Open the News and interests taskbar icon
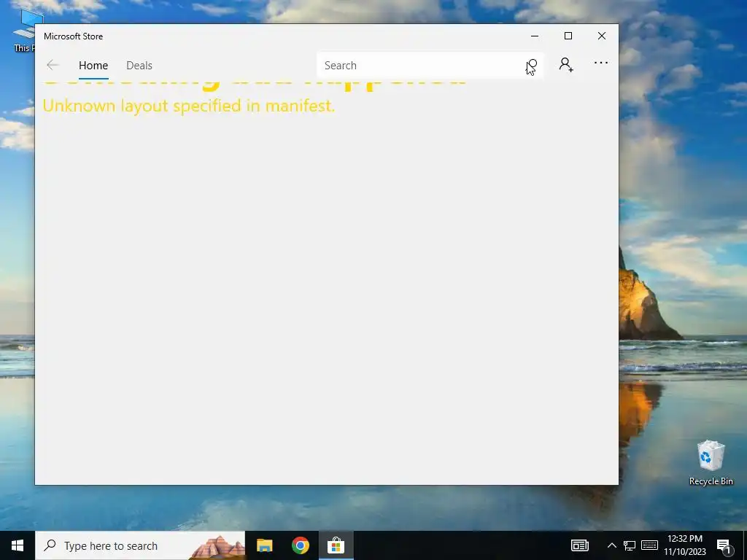 click(x=580, y=545)
